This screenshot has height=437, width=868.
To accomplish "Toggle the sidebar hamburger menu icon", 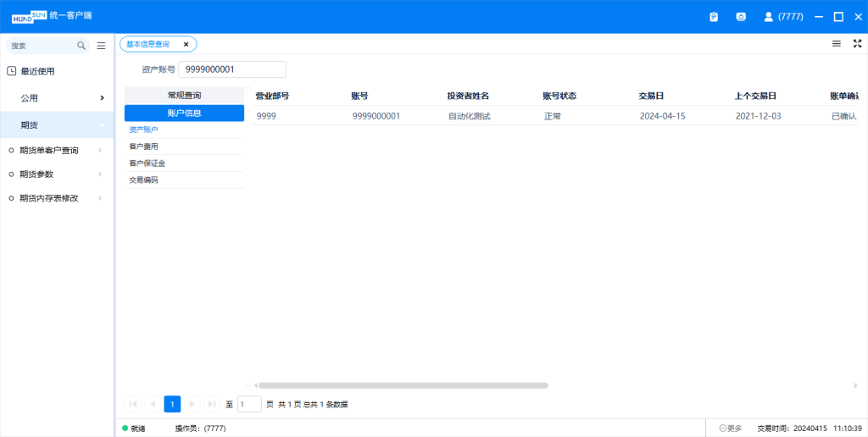I will [x=102, y=46].
